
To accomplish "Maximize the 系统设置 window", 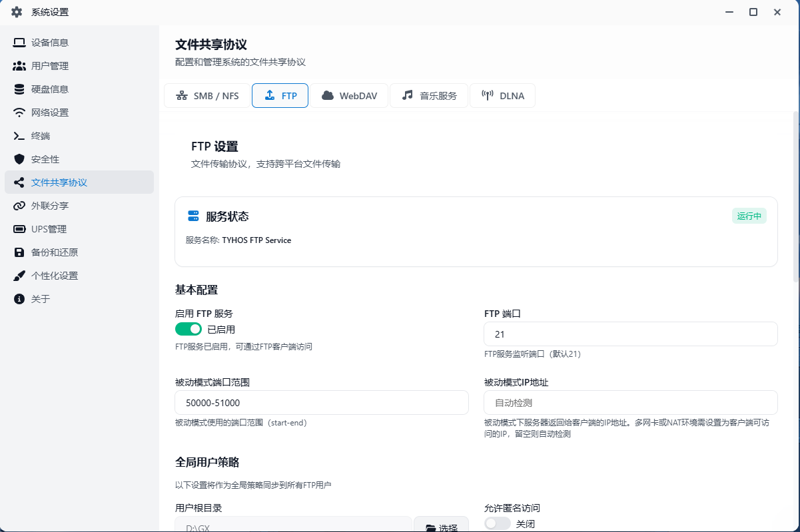I will [753, 12].
